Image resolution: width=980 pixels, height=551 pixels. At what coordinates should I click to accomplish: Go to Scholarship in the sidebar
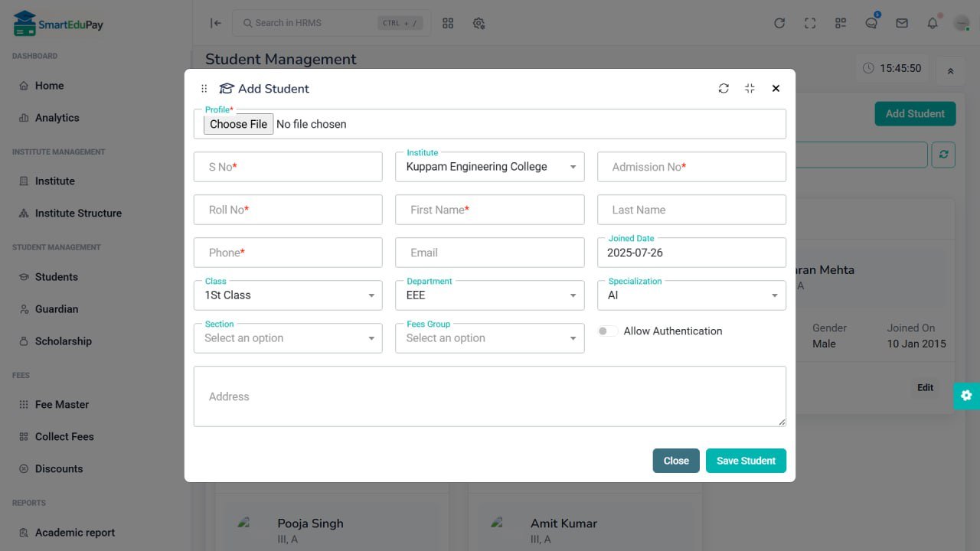[63, 341]
